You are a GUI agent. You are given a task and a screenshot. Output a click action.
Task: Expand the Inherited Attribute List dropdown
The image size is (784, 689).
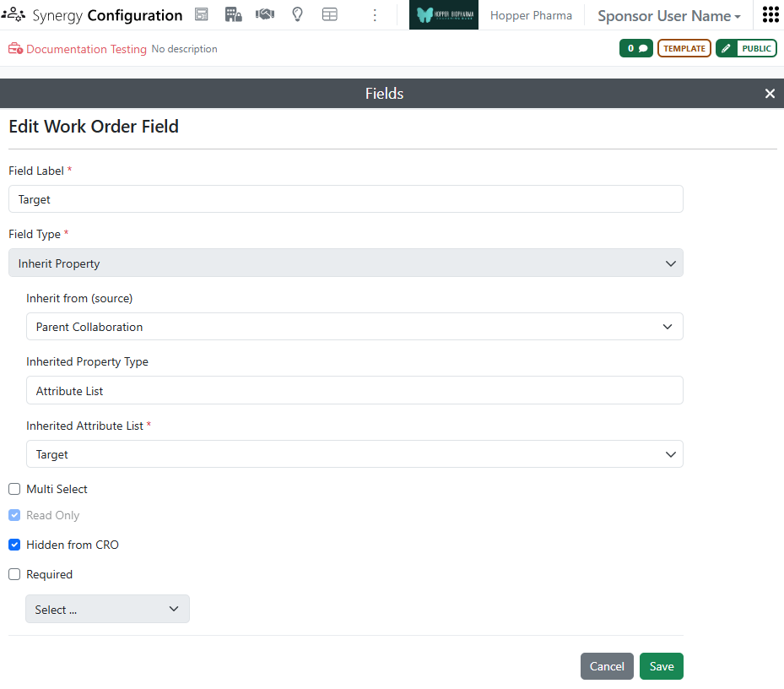coord(354,453)
